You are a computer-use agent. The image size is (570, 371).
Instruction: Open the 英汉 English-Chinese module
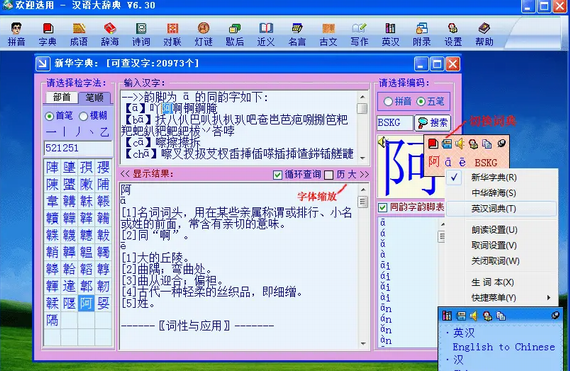390,34
